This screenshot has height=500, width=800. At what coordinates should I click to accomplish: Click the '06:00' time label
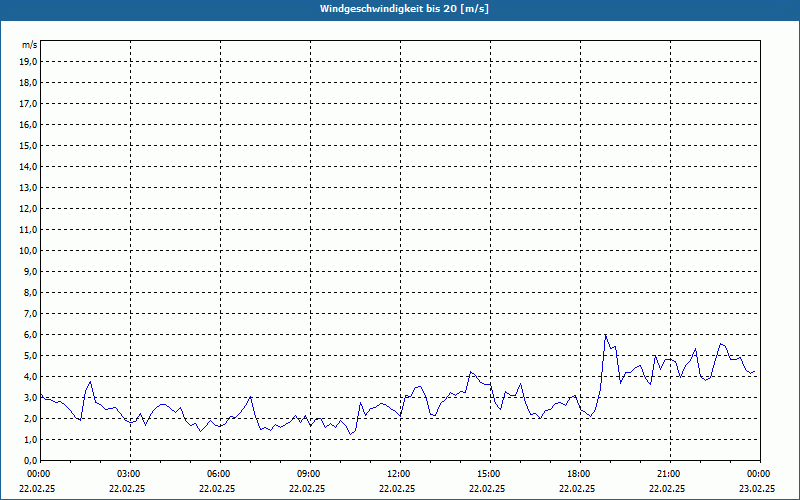(220, 474)
